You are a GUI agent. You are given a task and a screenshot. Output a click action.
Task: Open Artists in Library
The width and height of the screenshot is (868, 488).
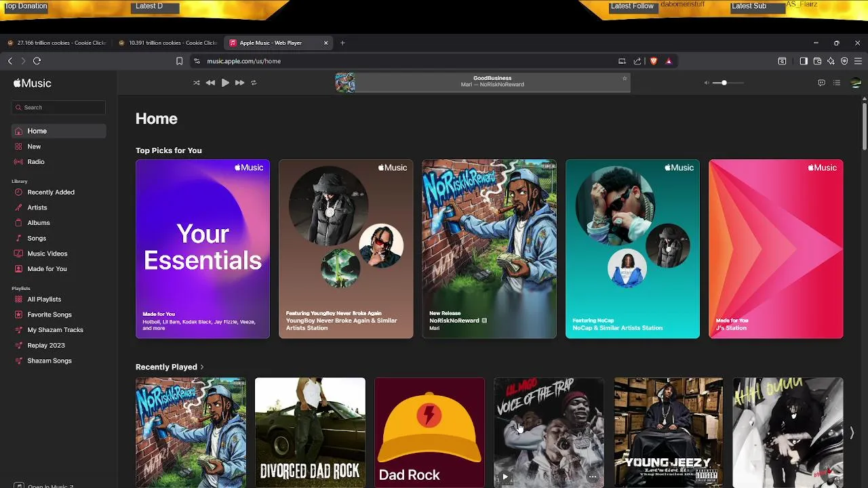(x=59, y=207)
